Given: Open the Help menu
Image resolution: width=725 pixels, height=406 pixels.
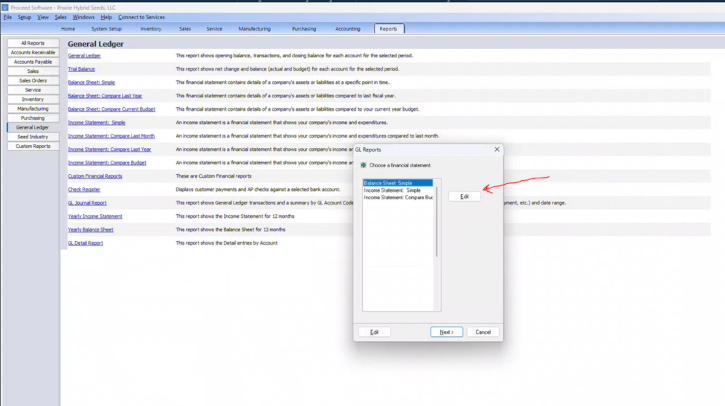Looking at the screenshot, I should [x=106, y=17].
